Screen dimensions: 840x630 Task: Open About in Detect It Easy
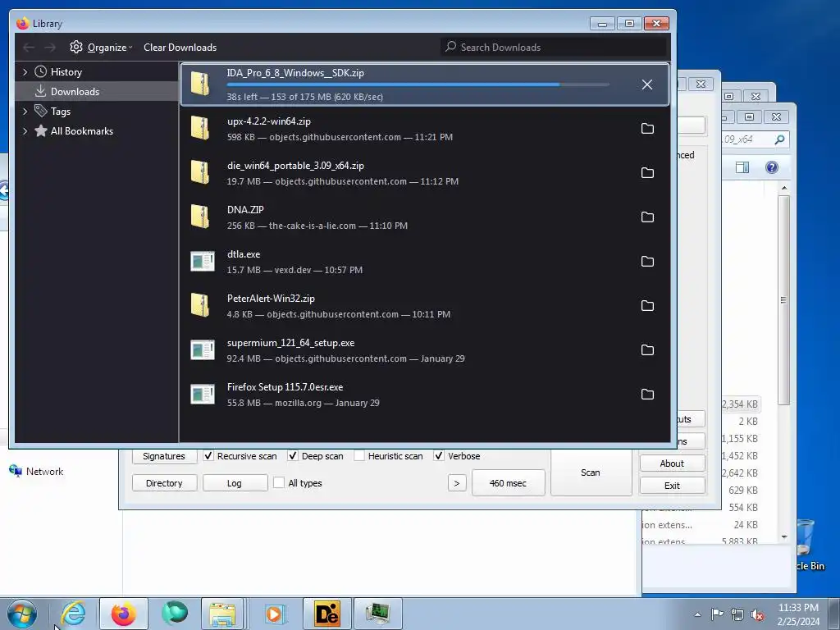[x=672, y=463]
